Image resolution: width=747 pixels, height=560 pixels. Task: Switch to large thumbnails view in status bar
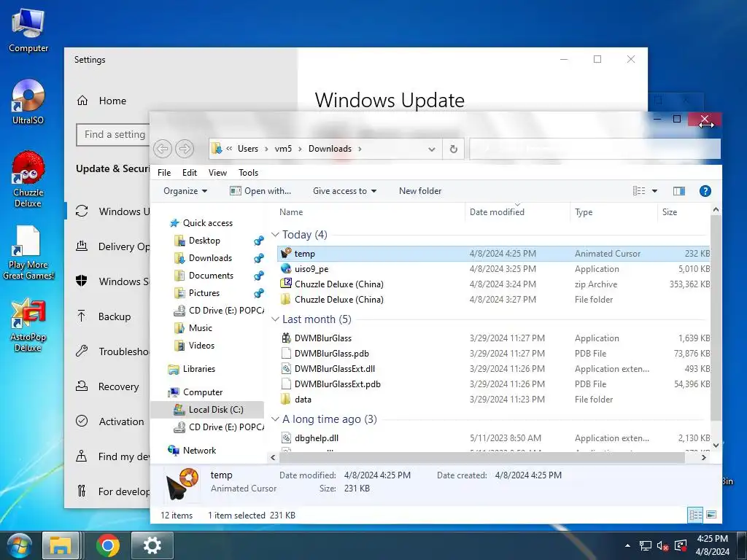[711, 515]
